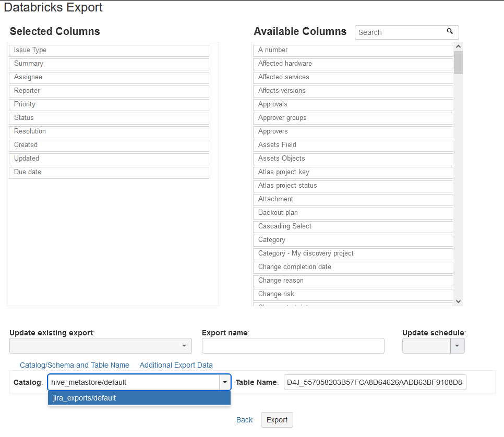Screen dimensions: 504x437
Task: Click the Available Columns scrollbar thumb
Action: click(459, 63)
